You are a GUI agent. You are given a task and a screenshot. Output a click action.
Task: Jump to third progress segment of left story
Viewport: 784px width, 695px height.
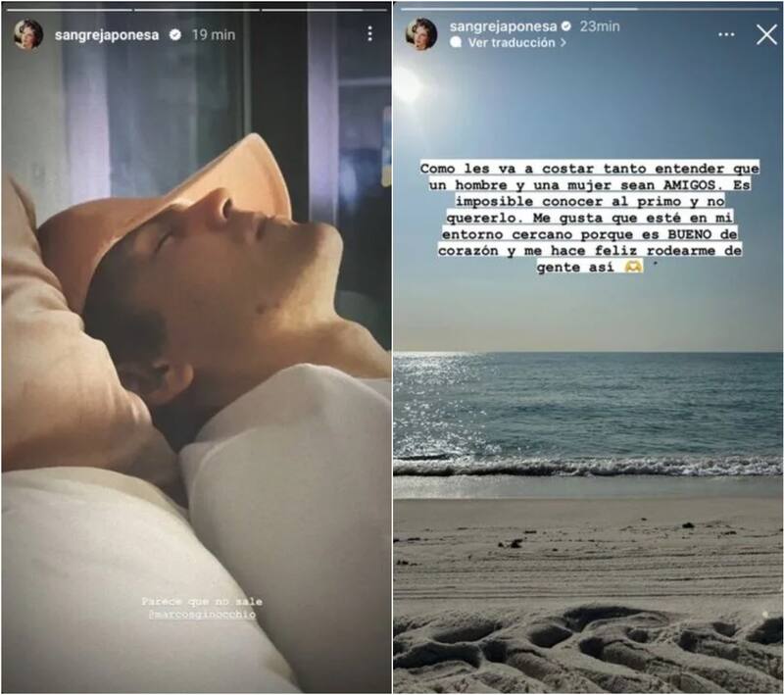coord(324,10)
